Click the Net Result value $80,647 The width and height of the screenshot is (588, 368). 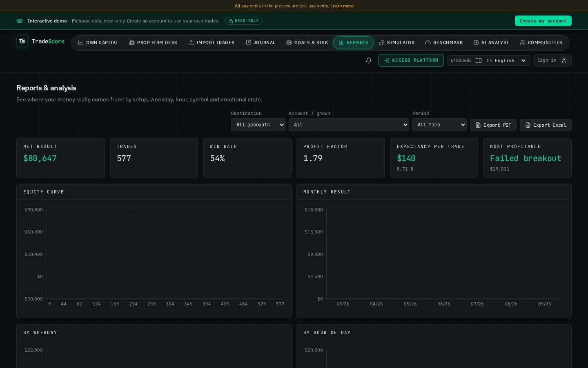tap(40, 158)
